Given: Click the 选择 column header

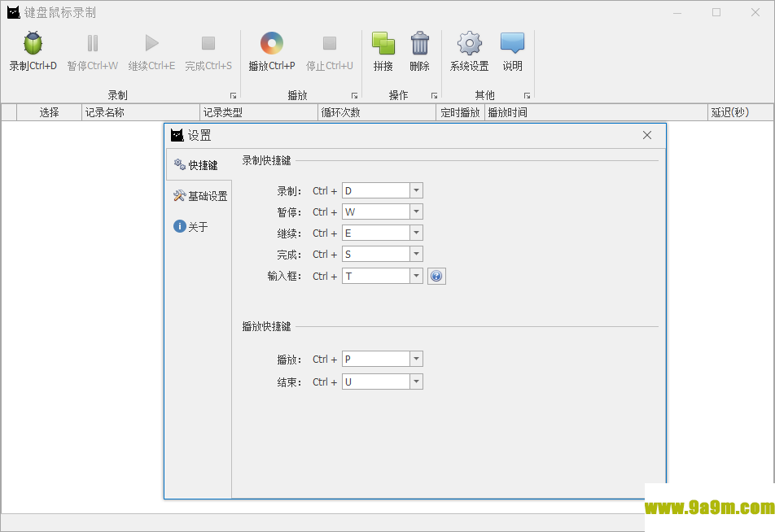Looking at the screenshot, I should 49,112.
